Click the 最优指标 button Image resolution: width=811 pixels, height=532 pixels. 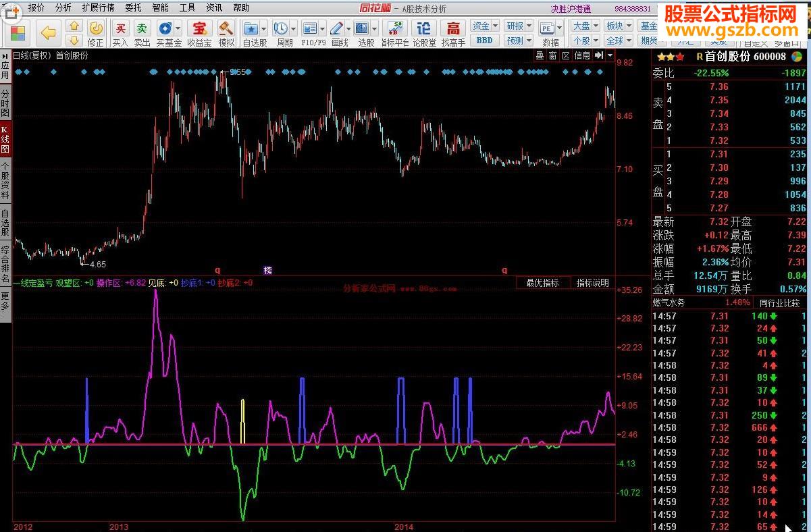[x=543, y=283]
